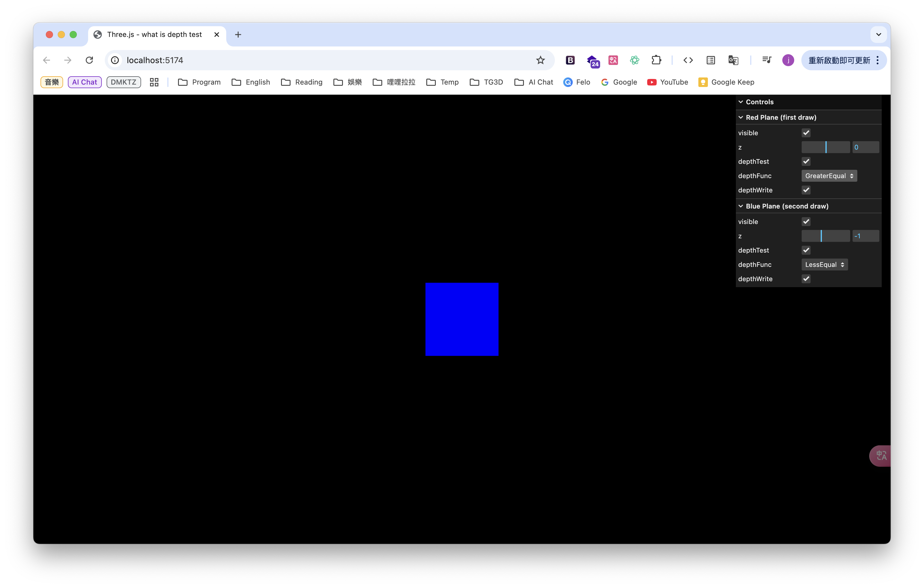Viewport: 924px width, 588px height.
Task: Reload the page with the refresh icon
Action: pyautogui.click(x=89, y=60)
